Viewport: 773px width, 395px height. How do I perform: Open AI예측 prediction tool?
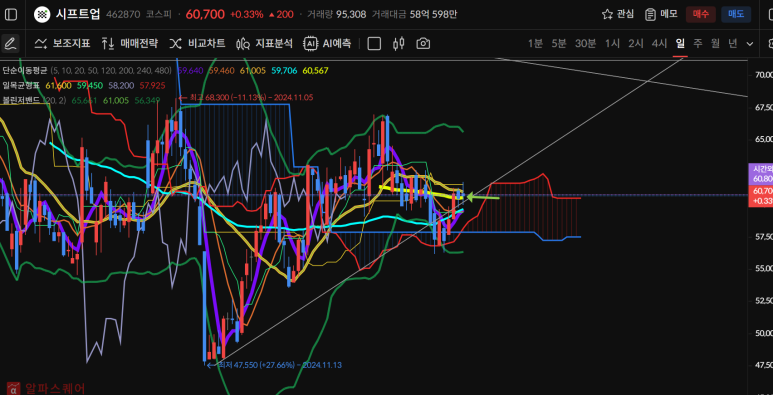(327, 43)
